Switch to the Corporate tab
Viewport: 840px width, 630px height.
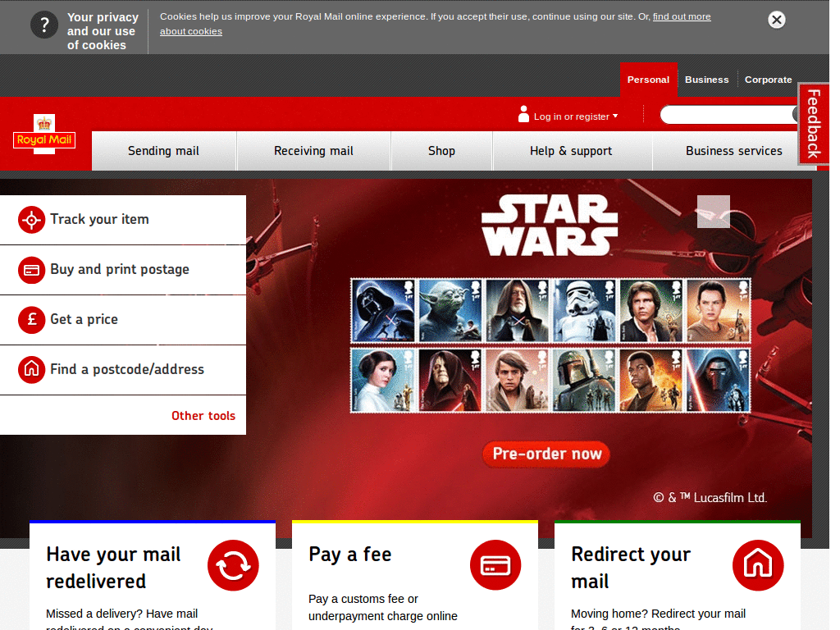[x=768, y=80]
